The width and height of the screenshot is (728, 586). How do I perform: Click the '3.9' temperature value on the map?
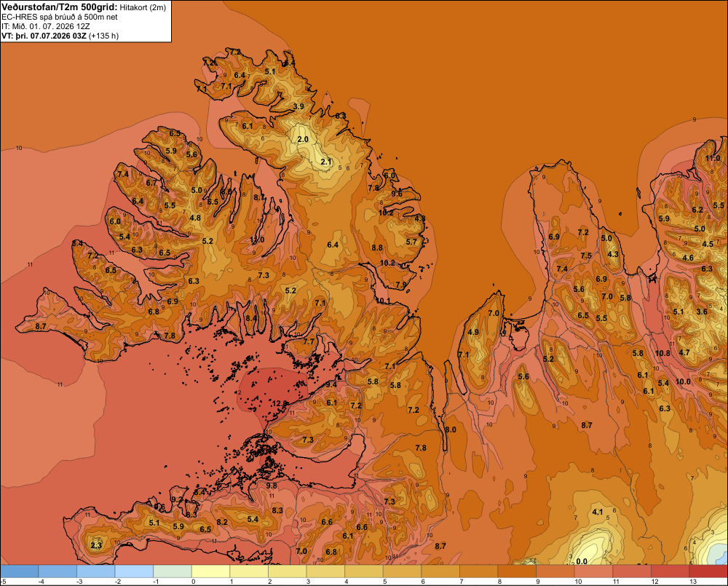(298, 106)
